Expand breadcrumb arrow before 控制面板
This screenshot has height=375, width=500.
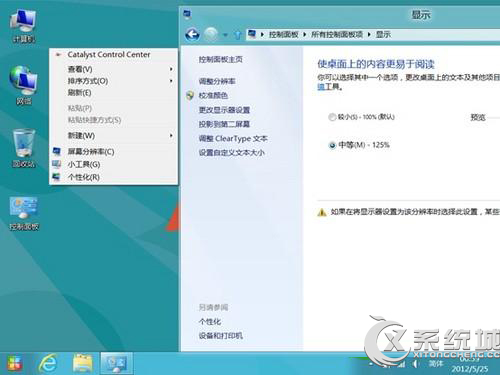coord(263,34)
